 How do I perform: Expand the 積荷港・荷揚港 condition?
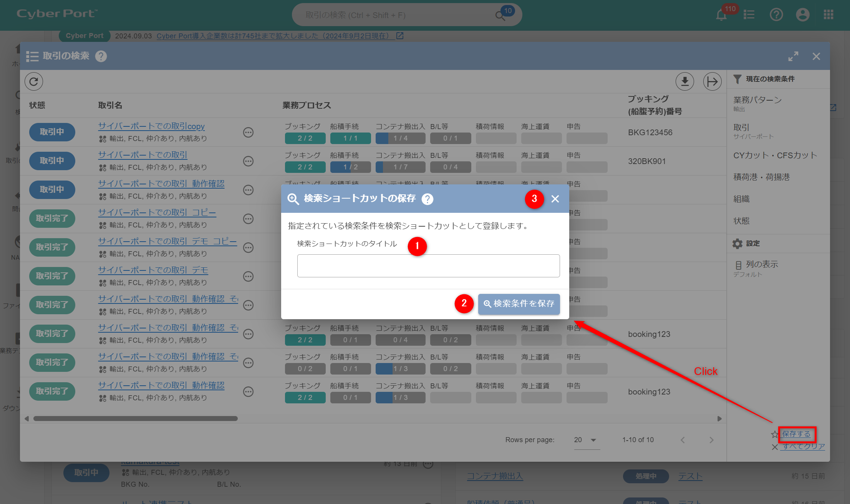click(761, 177)
